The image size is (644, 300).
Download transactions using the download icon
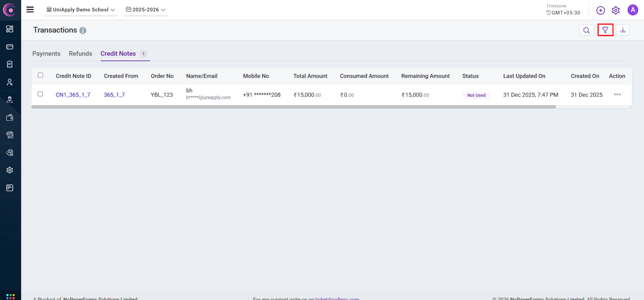623,30
